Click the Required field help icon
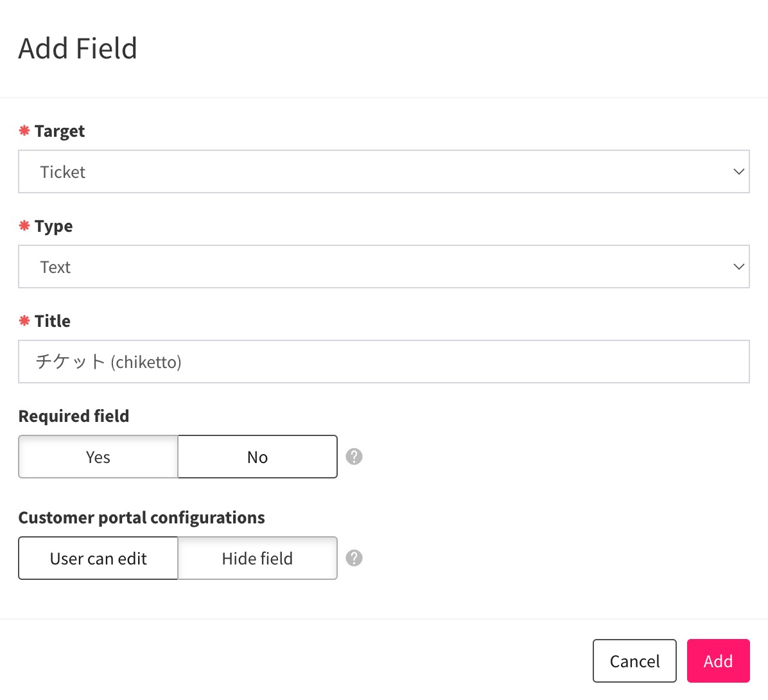 pyautogui.click(x=354, y=457)
